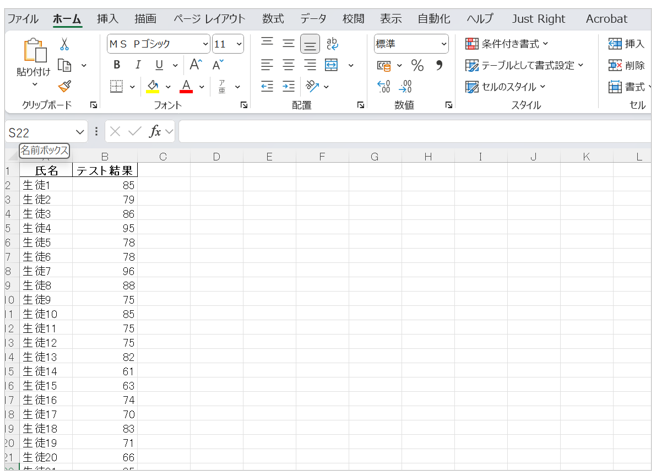Click the text orientation icon

[x=312, y=86]
